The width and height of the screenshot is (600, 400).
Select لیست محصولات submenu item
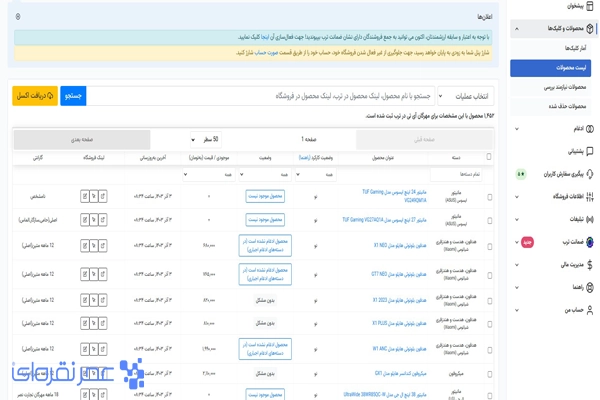[551, 68]
